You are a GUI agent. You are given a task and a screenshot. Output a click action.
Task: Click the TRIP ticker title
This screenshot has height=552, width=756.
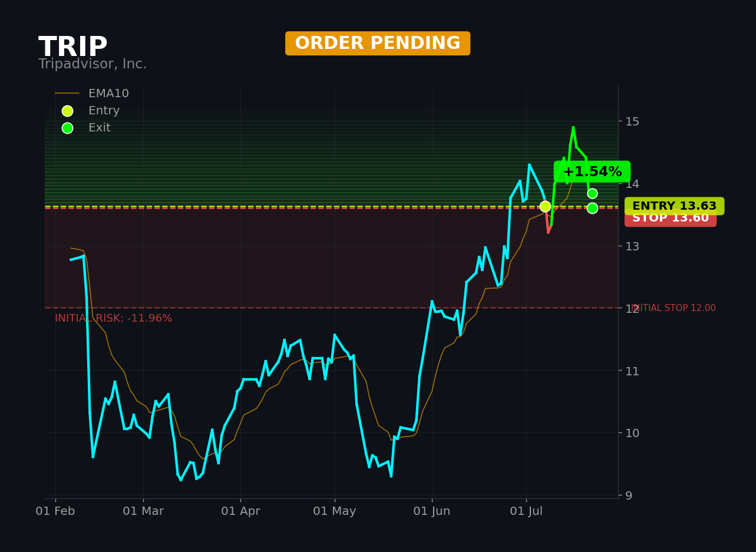pyautogui.click(x=73, y=48)
